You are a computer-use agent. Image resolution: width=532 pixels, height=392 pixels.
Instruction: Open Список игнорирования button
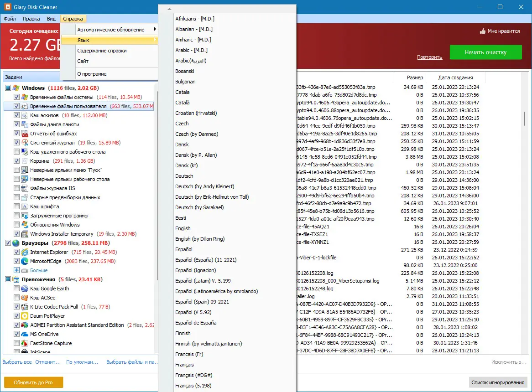point(498,382)
